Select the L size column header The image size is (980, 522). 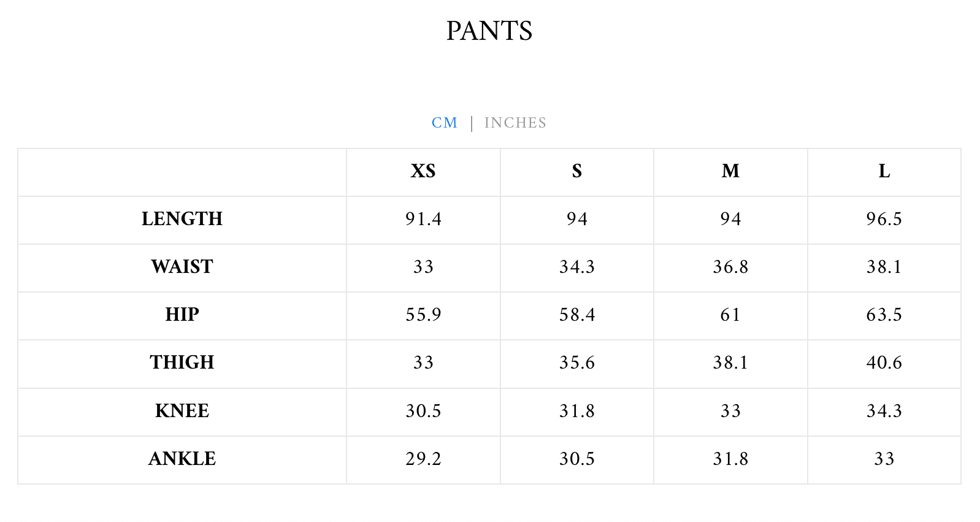[x=884, y=171]
